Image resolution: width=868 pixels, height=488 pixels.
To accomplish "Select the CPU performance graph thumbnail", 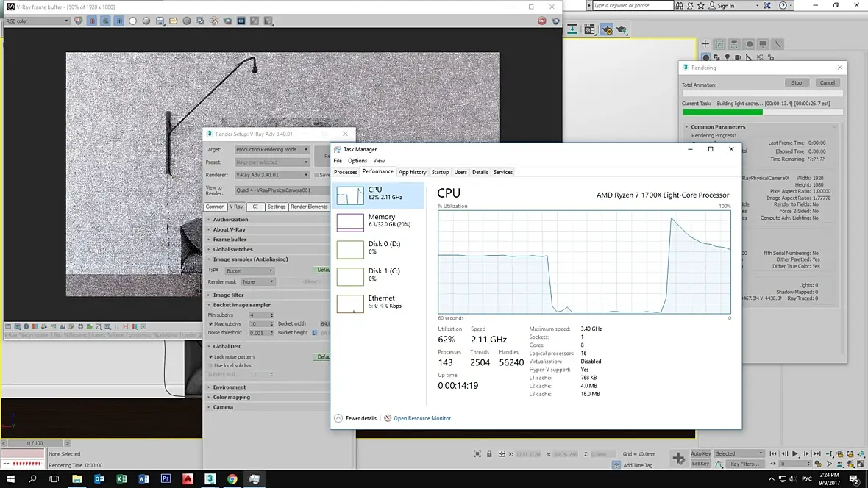I will coord(350,195).
